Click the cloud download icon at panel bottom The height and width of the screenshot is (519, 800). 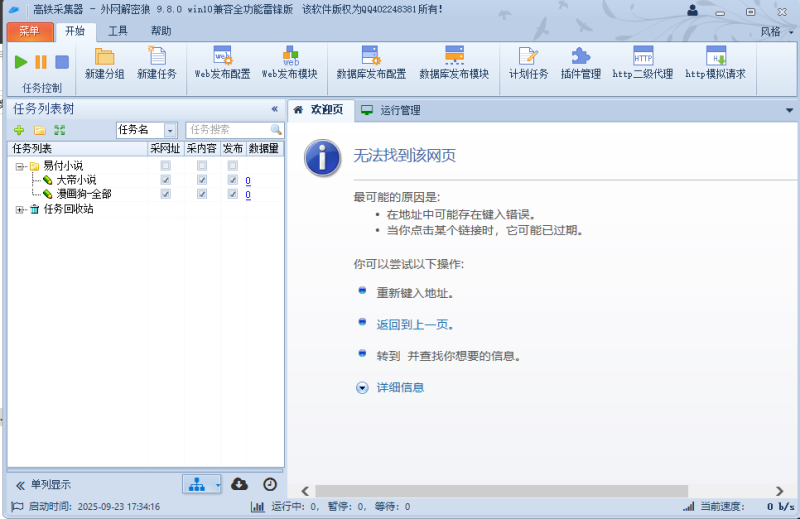coord(239,484)
